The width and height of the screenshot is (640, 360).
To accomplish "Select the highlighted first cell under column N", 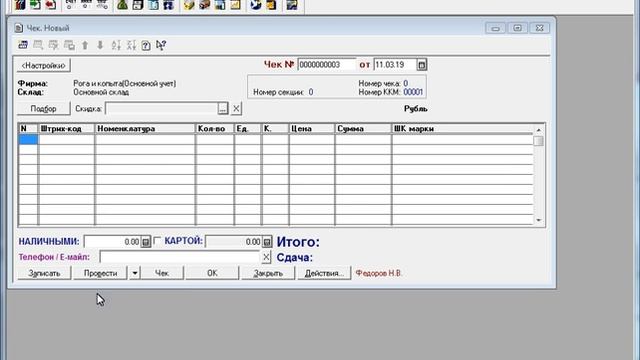I will pos(28,140).
